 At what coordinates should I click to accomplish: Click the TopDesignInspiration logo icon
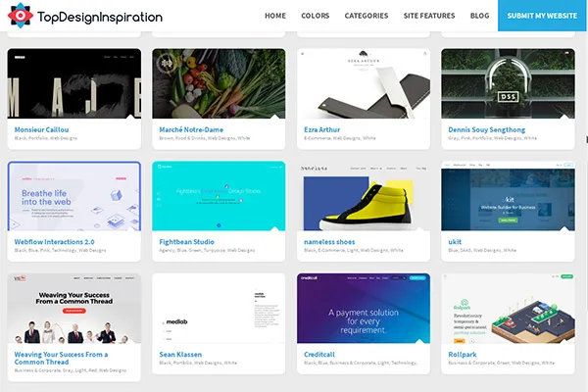point(21,16)
